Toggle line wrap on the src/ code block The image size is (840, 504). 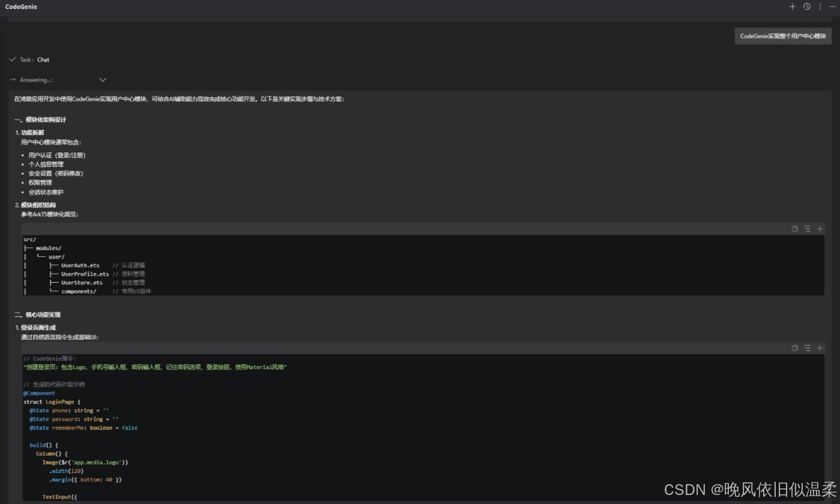pyautogui.click(x=807, y=229)
